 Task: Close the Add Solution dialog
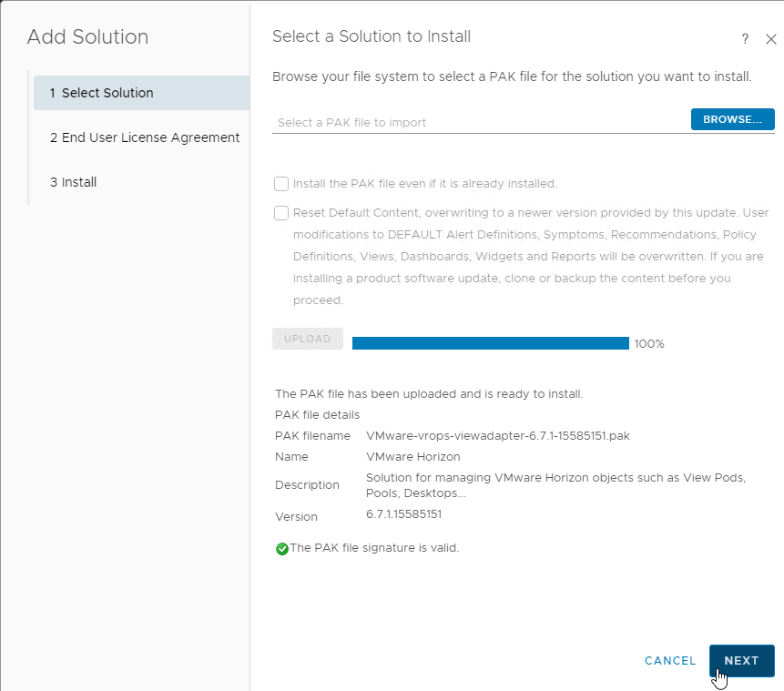(770, 39)
